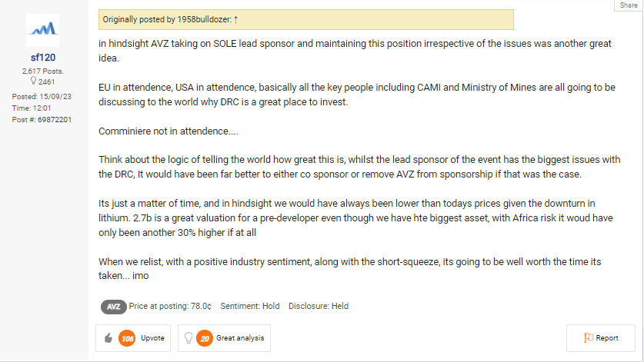Click the lightbulb icon beside 2461
644x362 pixels.
(x=33, y=81)
